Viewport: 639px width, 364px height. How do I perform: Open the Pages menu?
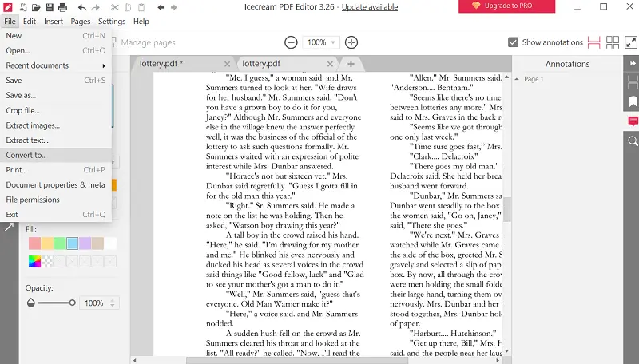click(81, 22)
